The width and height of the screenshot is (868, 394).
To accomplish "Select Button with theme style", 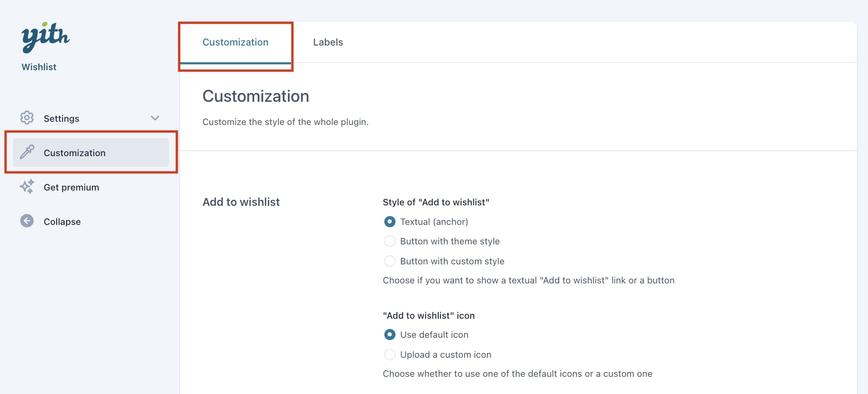I will coord(390,241).
